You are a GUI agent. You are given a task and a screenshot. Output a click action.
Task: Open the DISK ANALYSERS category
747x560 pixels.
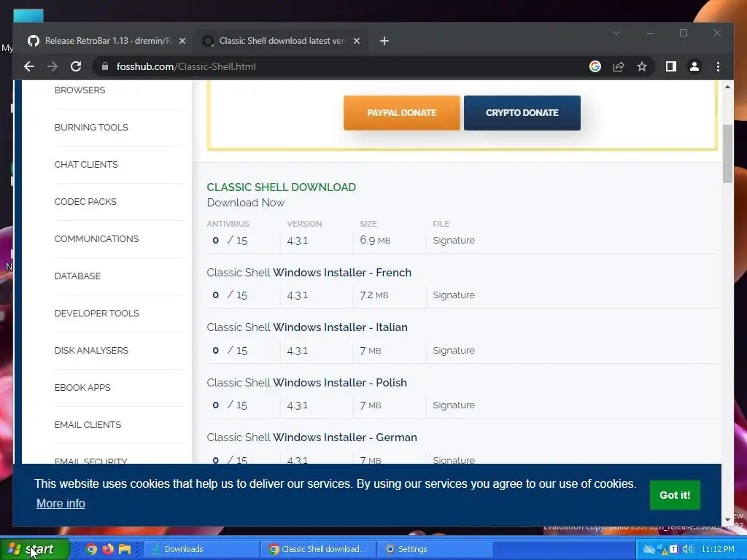point(91,350)
